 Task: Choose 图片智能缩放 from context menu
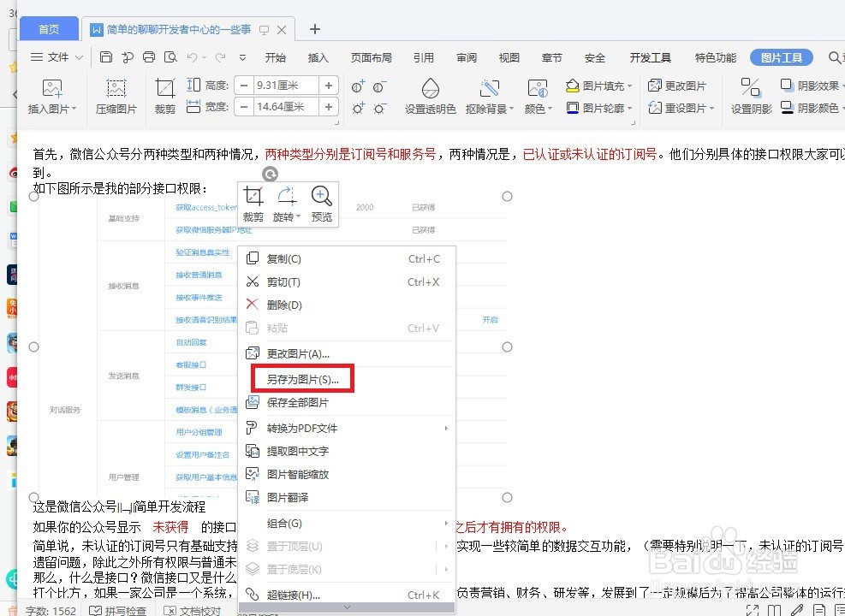347,474
